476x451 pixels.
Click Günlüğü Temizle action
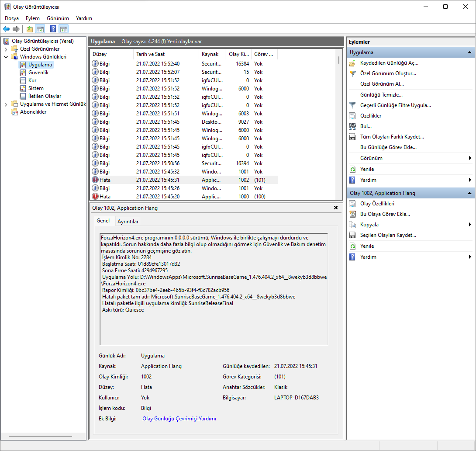(381, 95)
